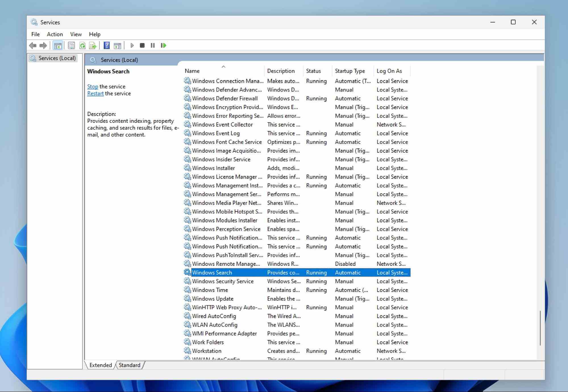This screenshot has height=392, width=568.
Task: Select the Standard tab
Action: click(x=130, y=365)
